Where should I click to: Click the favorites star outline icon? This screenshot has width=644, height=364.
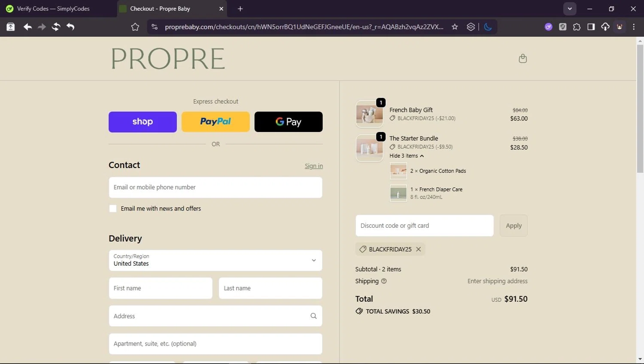[x=135, y=27]
